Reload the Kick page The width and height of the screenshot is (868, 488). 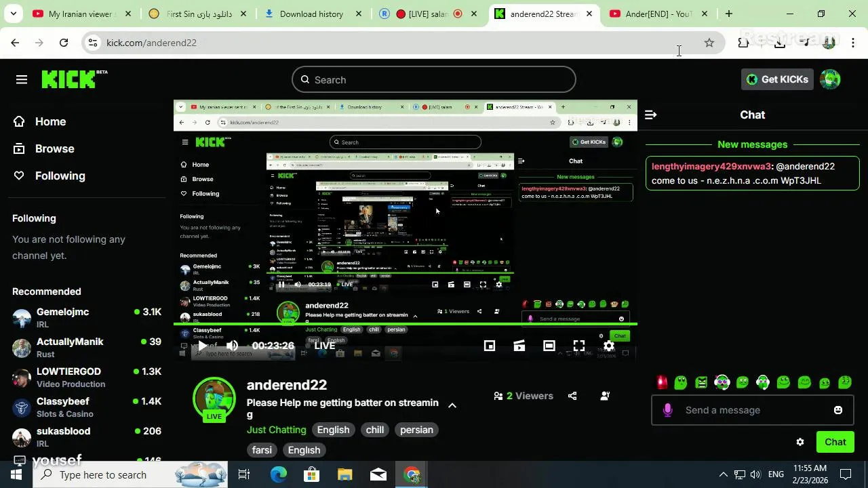pos(64,43)
